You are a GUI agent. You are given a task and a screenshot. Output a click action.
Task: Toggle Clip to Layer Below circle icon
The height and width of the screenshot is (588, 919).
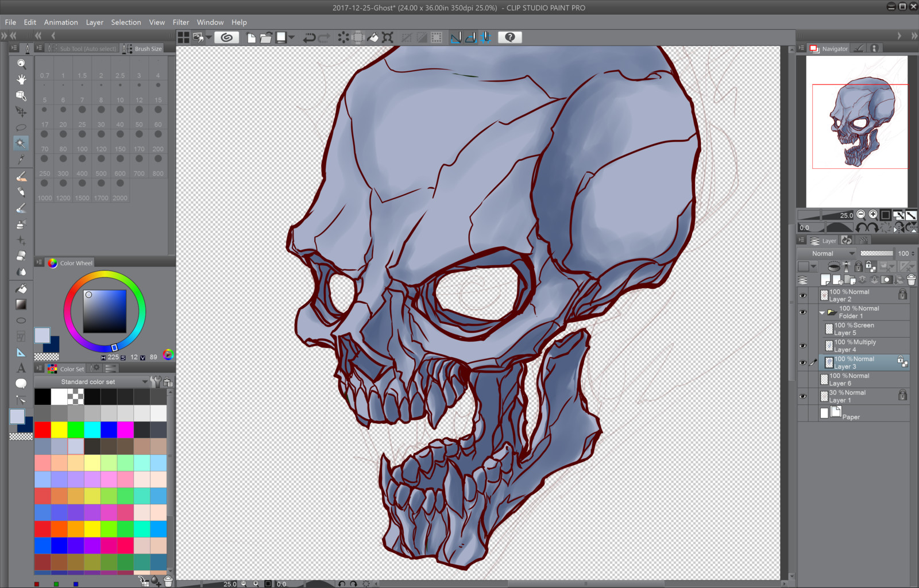pyautogui.click(x=833, y=266)
